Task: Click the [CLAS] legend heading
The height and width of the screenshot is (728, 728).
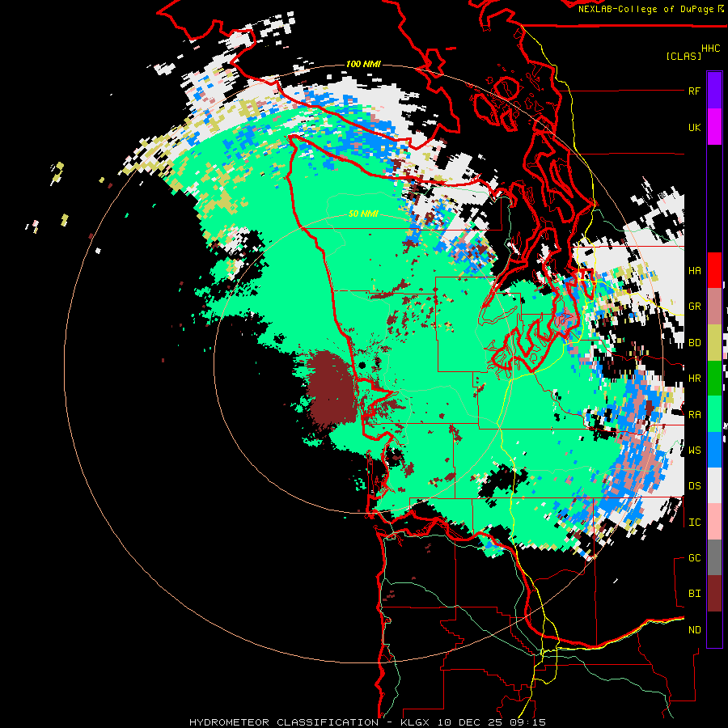Action: click(684, 57)
